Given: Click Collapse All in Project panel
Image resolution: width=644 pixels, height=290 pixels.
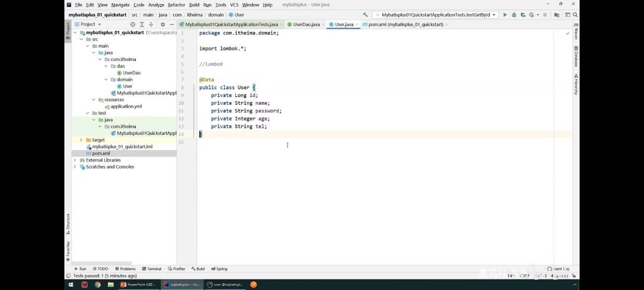Looking at the screenshot, I should tap(151, 24).
